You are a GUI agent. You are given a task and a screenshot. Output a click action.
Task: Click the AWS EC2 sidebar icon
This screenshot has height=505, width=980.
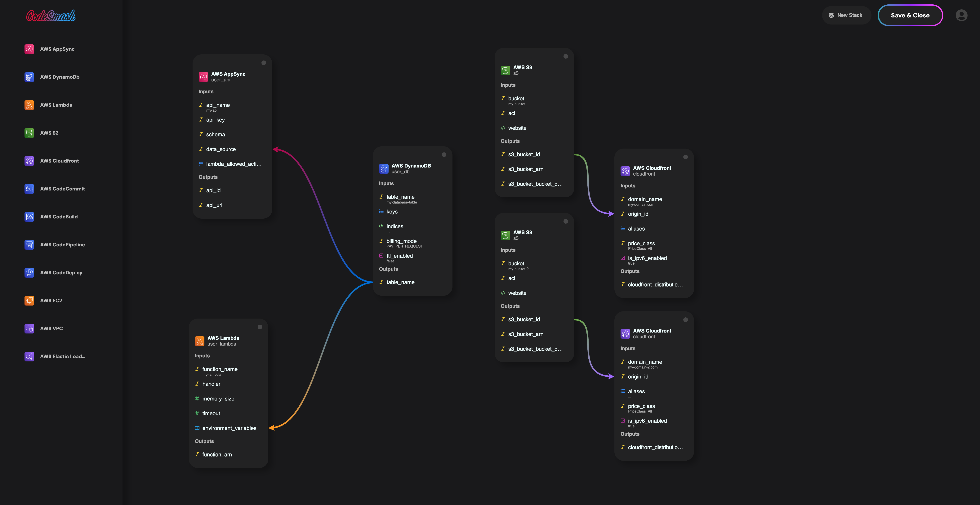click(29, 301)
